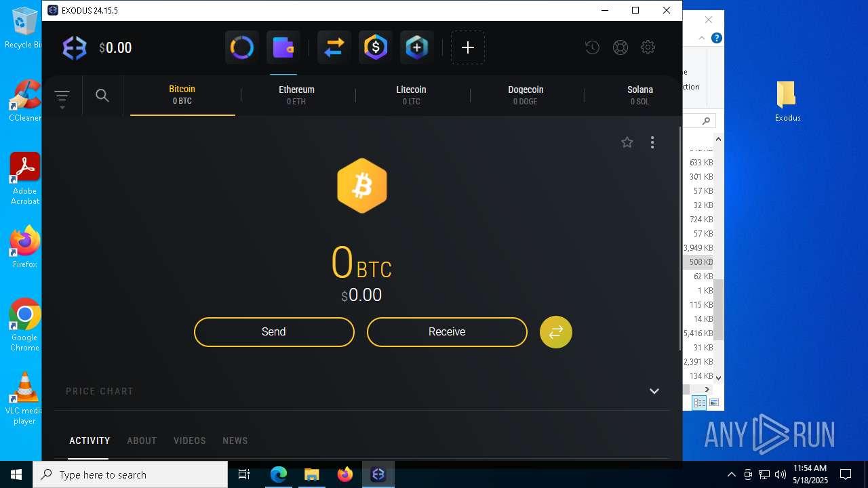Image resolution: width=868 pixels, height=488 pixels.
Task: Switch Explorer to large icons view
Action: [713, 403]
